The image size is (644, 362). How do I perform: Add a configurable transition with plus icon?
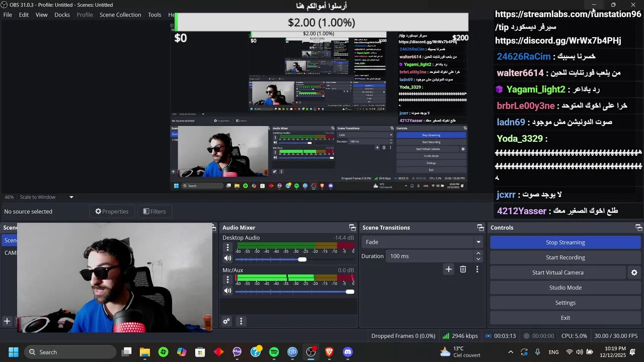coord(448,269)
